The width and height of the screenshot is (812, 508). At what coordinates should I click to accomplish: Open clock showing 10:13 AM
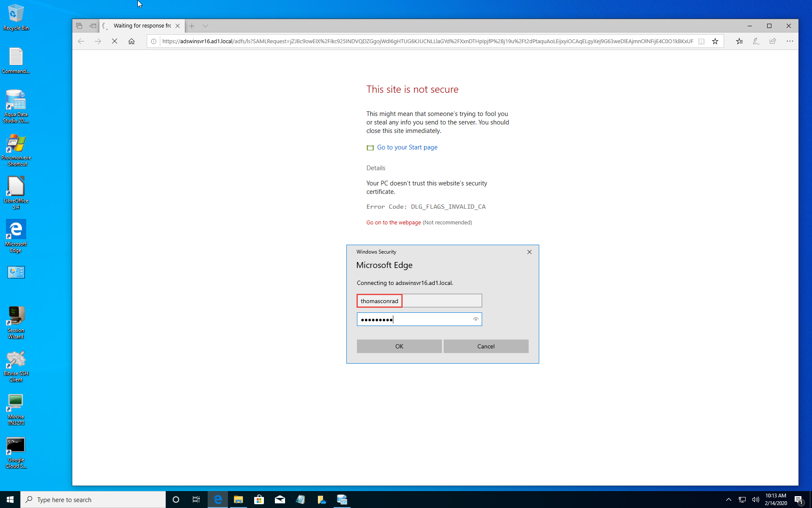click(x=776, y=500)
